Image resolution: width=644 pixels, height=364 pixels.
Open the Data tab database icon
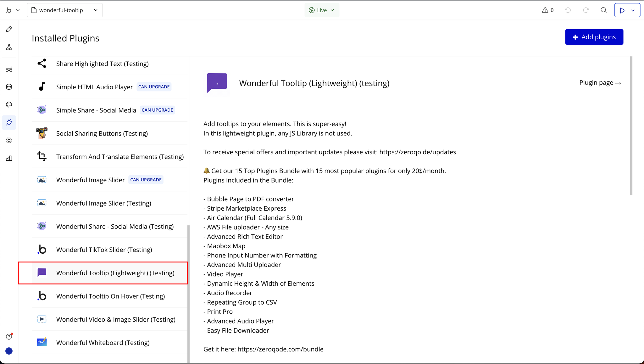pyautogui.click(x=9, y=87)
